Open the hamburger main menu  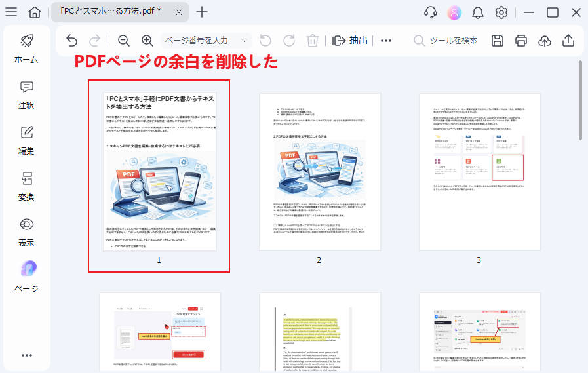tap(11, 12)
